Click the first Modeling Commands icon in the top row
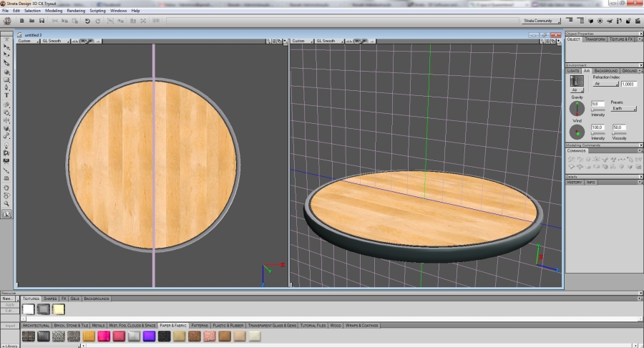The width and height of the screenshot is (644, 348). click(x=571, y=160)
